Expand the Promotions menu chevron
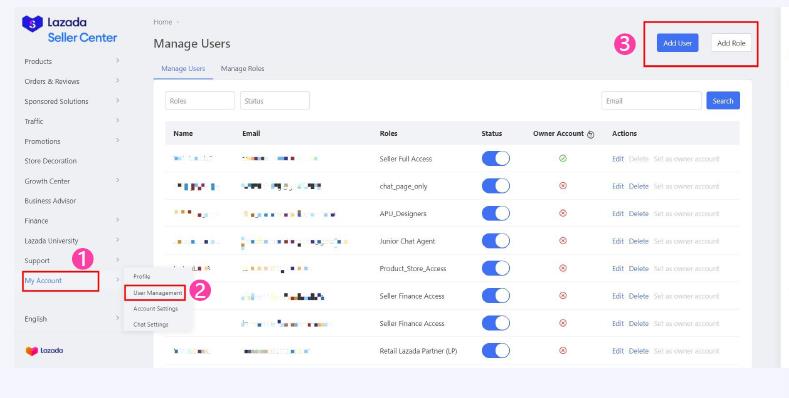 tap(117, 140)
